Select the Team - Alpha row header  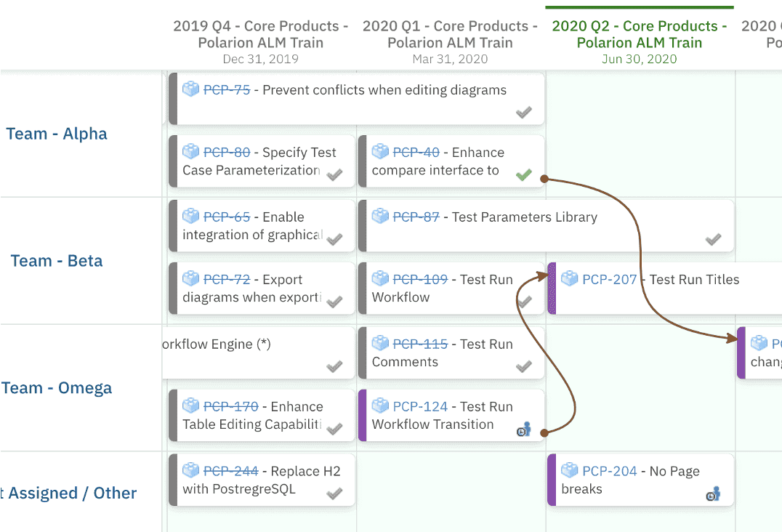click(57, 134)
